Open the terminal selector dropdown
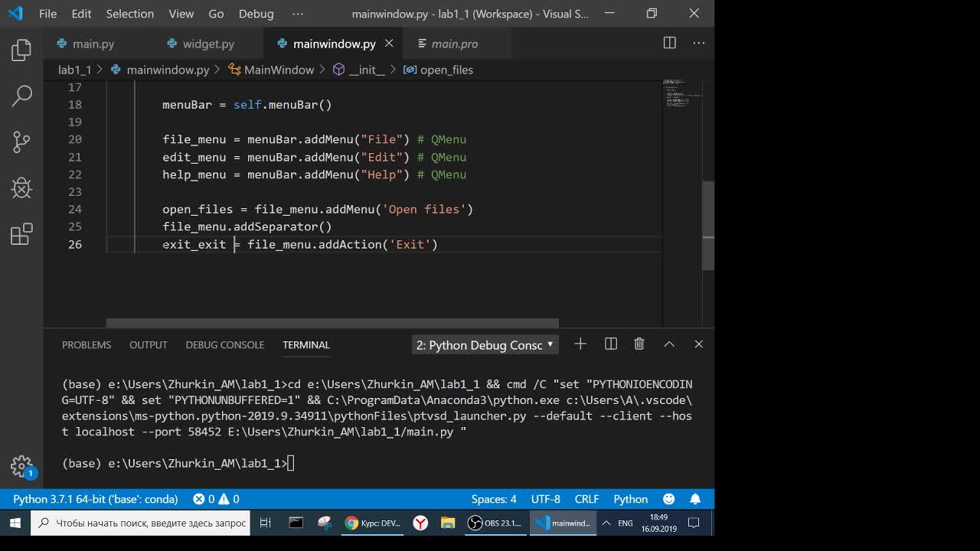Screen dimensions: 980x551 pos(485,345)
